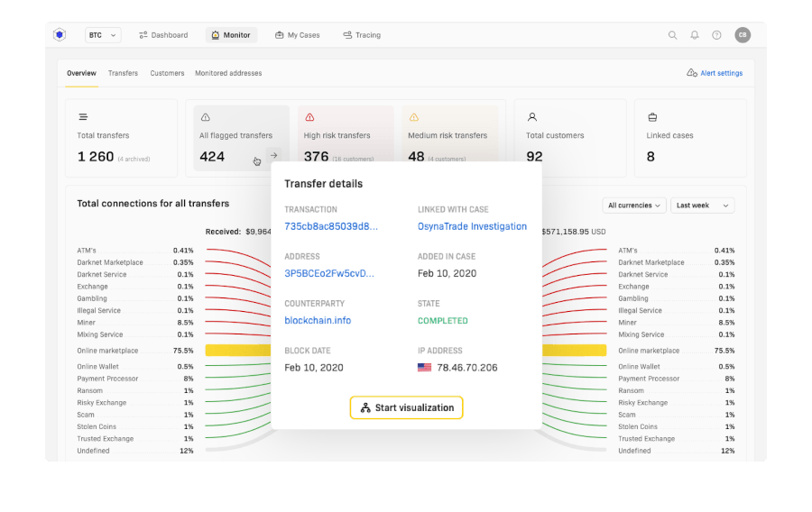Select the Monitored addresses tab

click(x=228, y=73)
